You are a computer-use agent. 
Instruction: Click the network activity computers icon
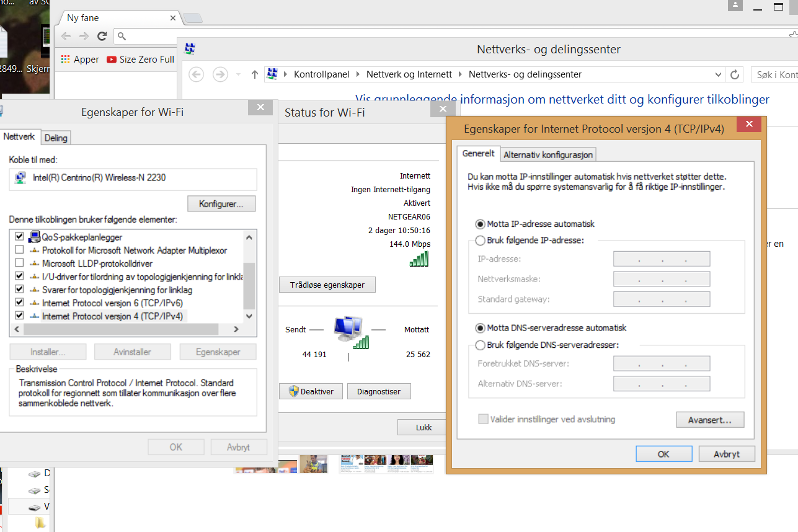(351, 333)
